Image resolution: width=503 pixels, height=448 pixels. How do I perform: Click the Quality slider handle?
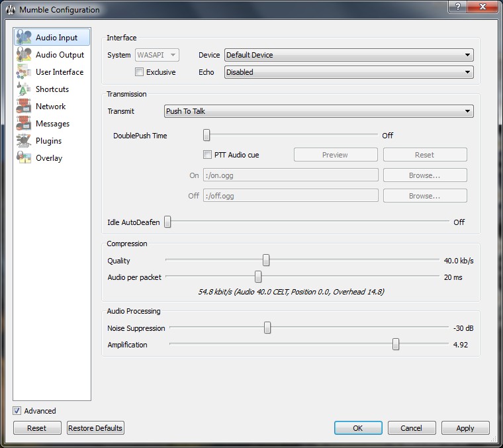[x=266, y=260]
